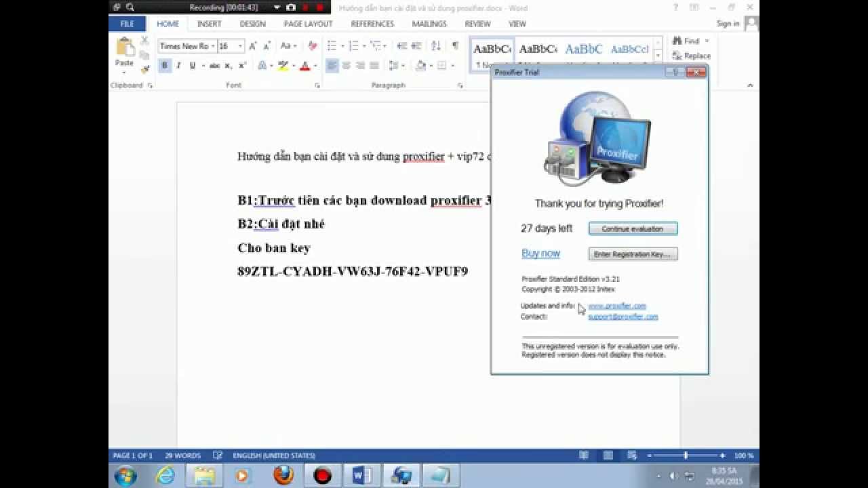Open the font color dropdown arrow
The height and width of the screenshot is (488, 868).
314,66
